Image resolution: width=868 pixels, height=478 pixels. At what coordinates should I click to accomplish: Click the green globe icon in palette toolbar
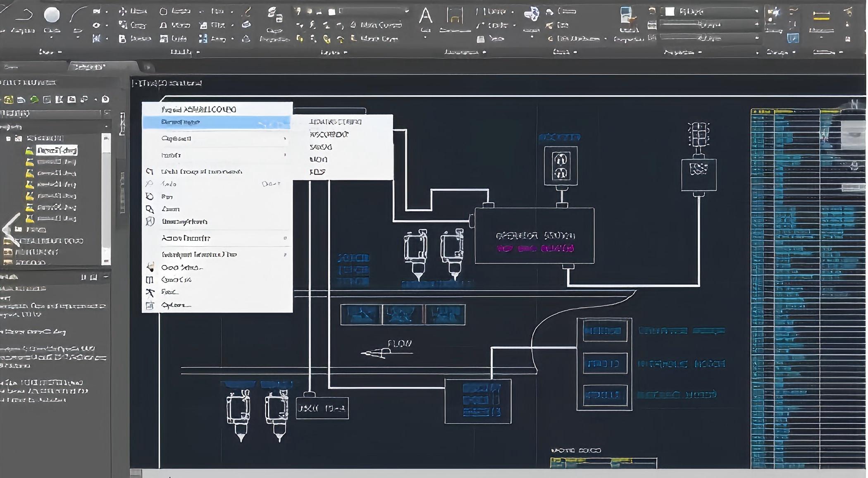coord(35,99)
